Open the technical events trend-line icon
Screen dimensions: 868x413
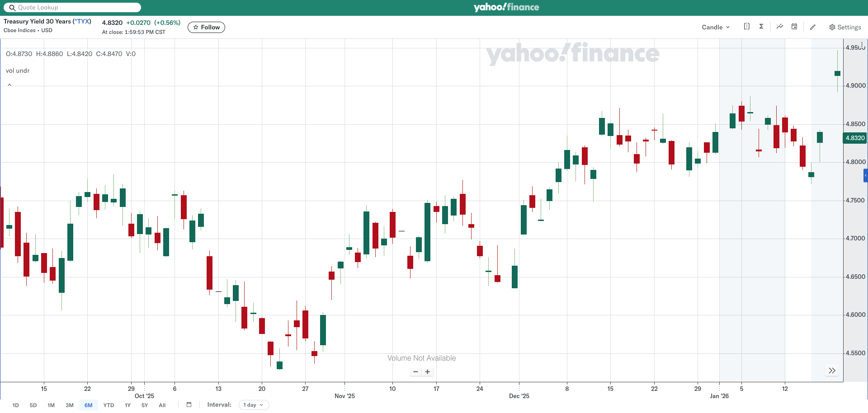tap(780, 27)
